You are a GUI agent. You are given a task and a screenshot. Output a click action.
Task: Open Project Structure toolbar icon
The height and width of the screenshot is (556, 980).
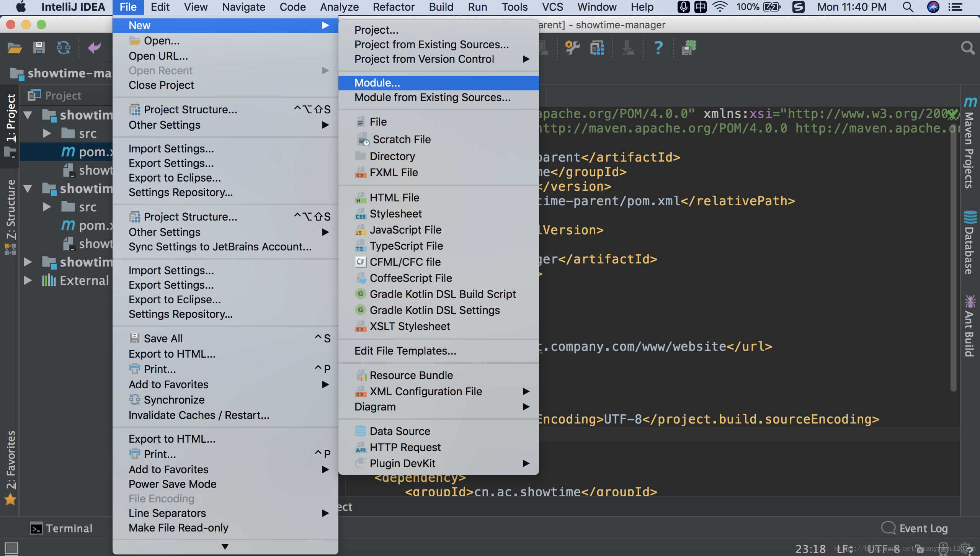[597, 48]
